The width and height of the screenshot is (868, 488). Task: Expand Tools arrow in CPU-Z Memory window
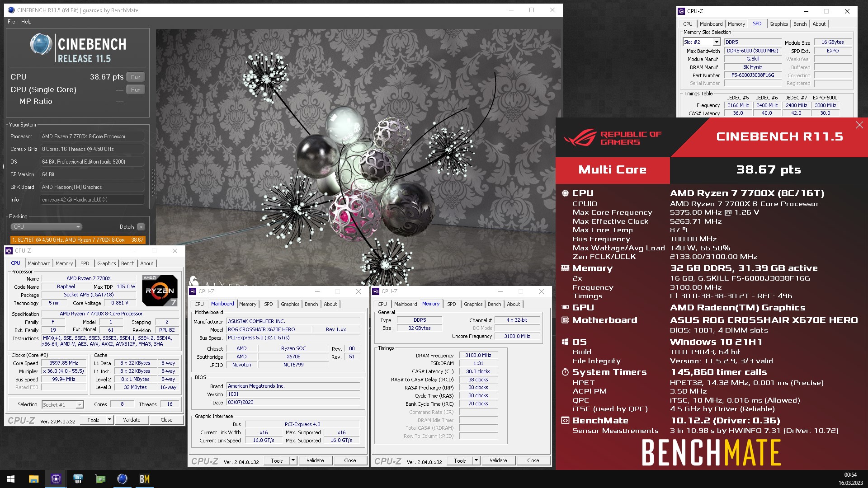click(476, 460)
